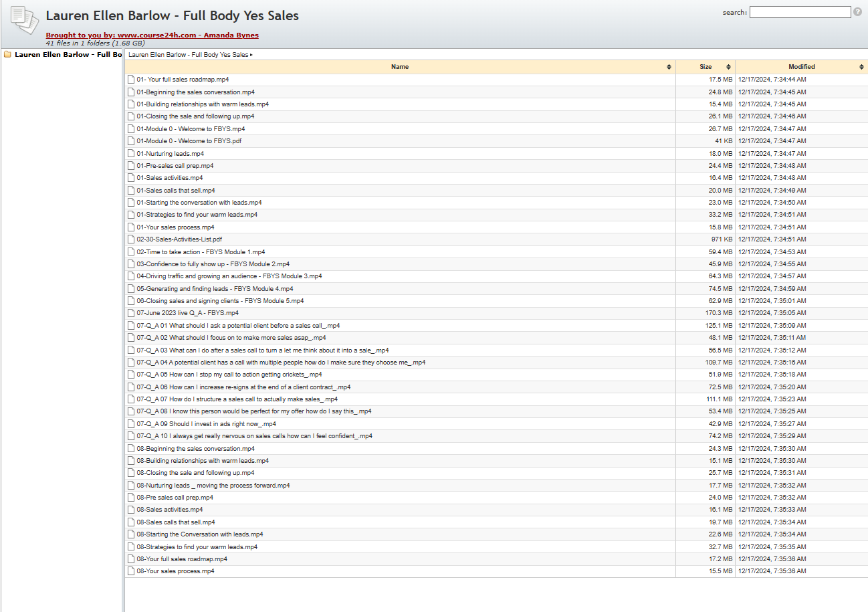Click file icon beside 02-30-Sales-Activities-List.pdf
The width and height of the screenshot is (868, 612).
[131, 239]
